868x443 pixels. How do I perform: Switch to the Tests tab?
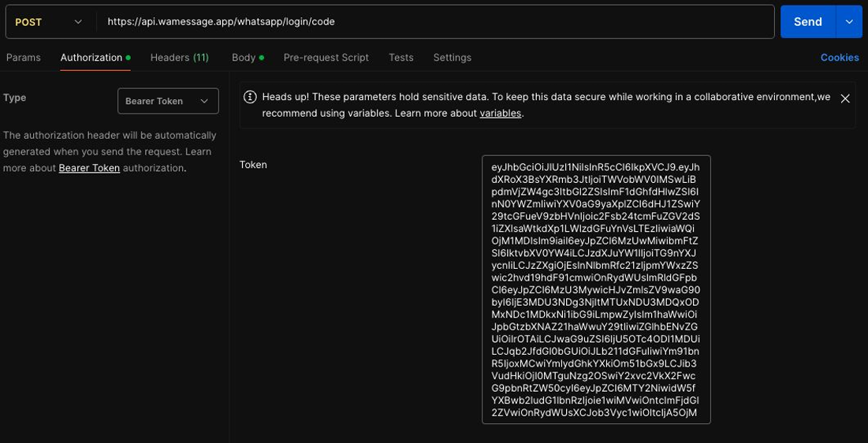coord(400,58)
